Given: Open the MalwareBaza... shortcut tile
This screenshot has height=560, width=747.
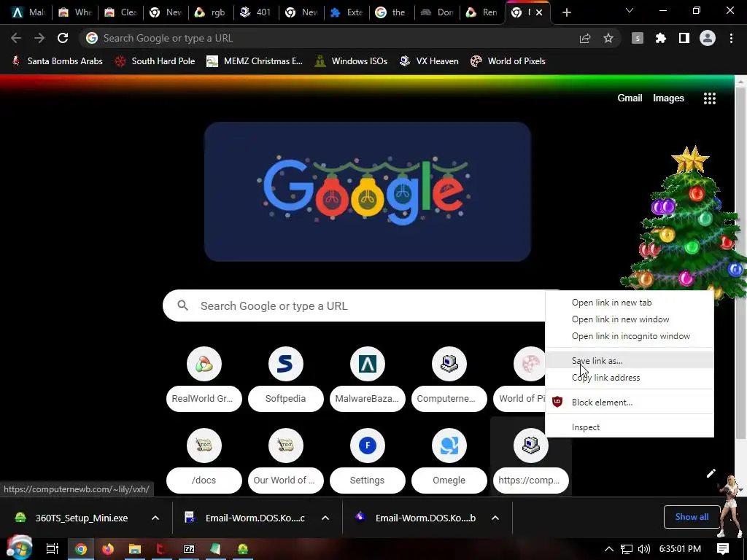Looking at the screenshot, I should coord(368,379).
